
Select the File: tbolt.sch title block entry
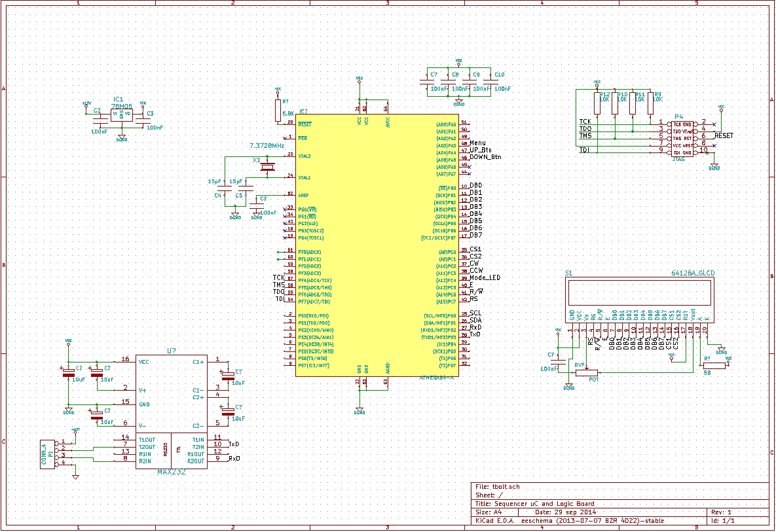[x=498, y=487]
